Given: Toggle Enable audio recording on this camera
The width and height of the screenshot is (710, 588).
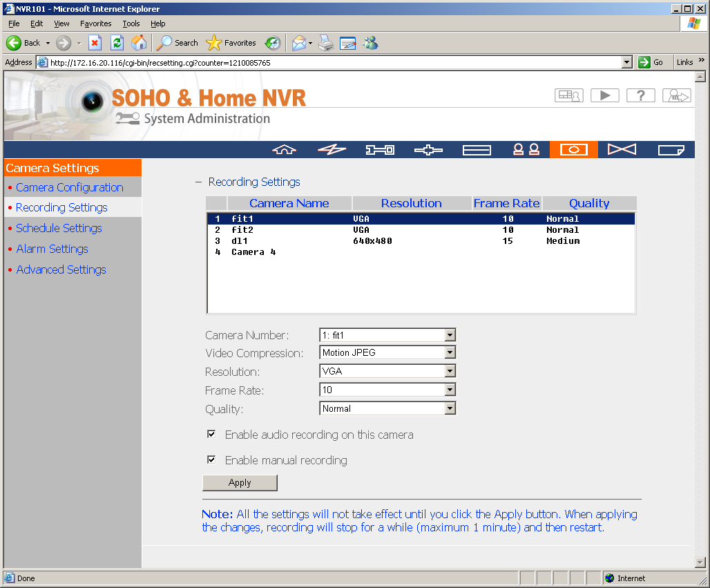Looking at the screenshot, I should tap(211, 434).
